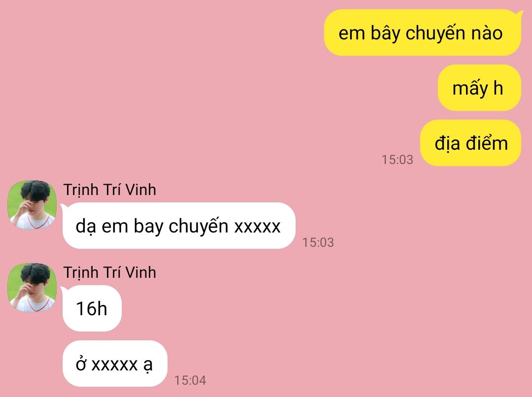Viewport: 532px width, 397px height.
Task: Tap the 15:03 timestamp after "chuyến xxxxx"
Action: (318, 242)
